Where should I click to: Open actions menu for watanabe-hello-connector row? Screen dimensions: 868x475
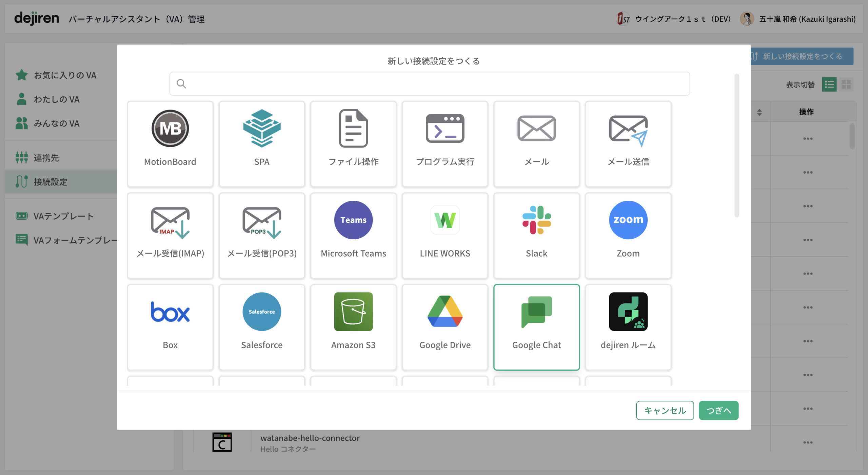click(x=808, y=442)
